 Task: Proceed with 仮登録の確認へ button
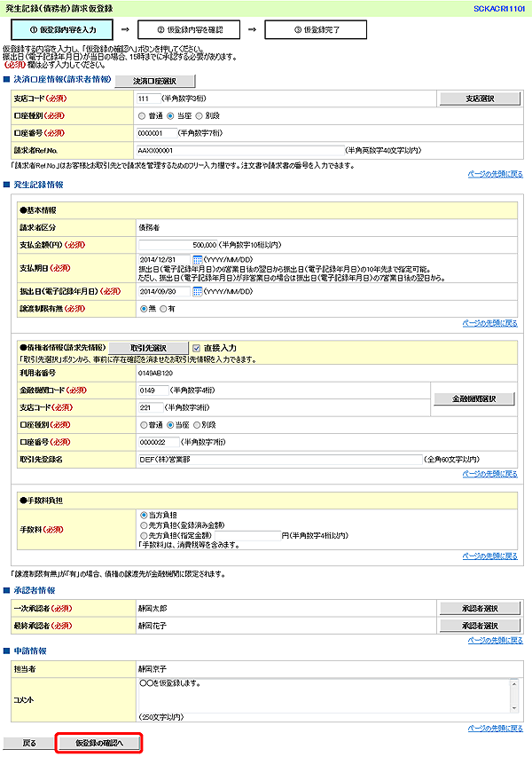(x=99, y=743)
